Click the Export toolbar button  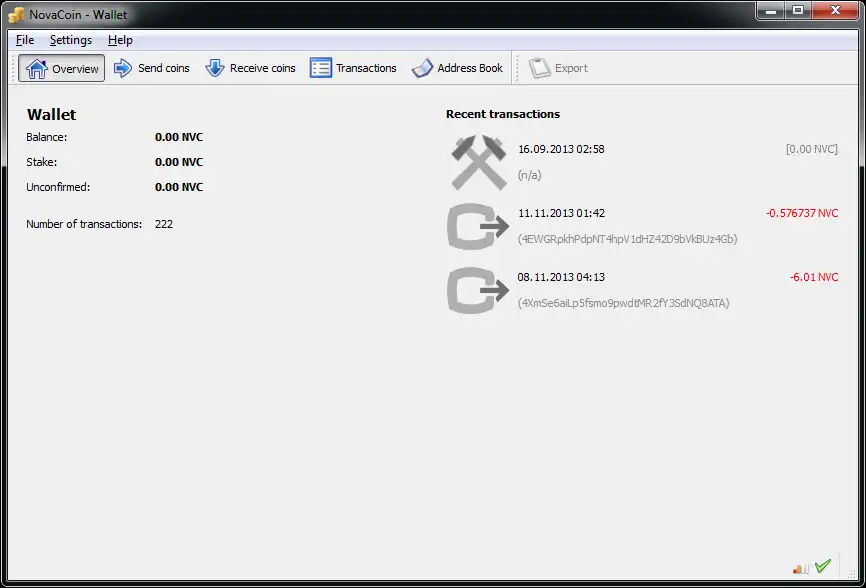(x=558, y=68)
